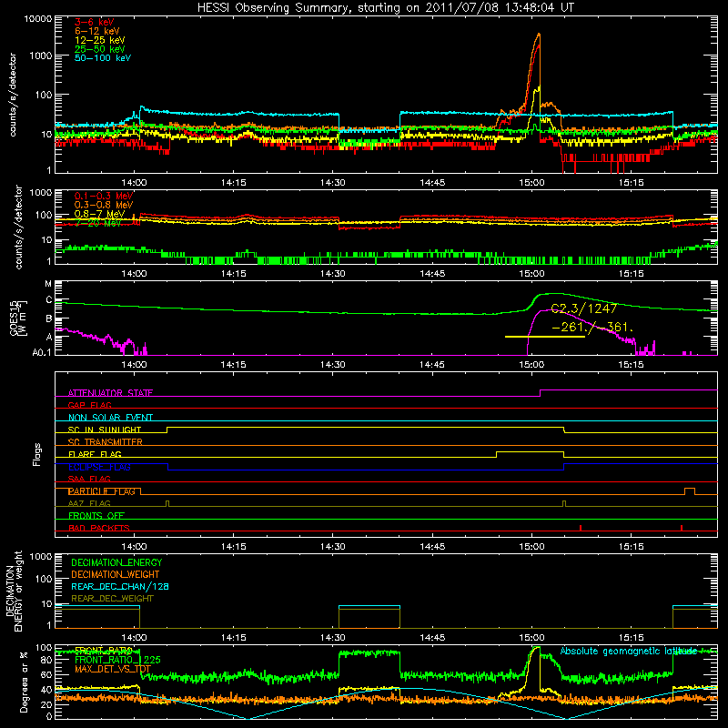Click the 6-12 keV flare peak near 15:00
Screen dimensions: 728x728
click(x=539, y=35)
